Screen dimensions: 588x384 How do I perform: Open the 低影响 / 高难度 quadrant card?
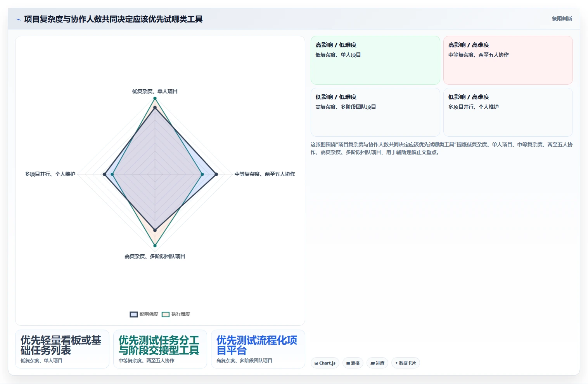pos(508,112)
